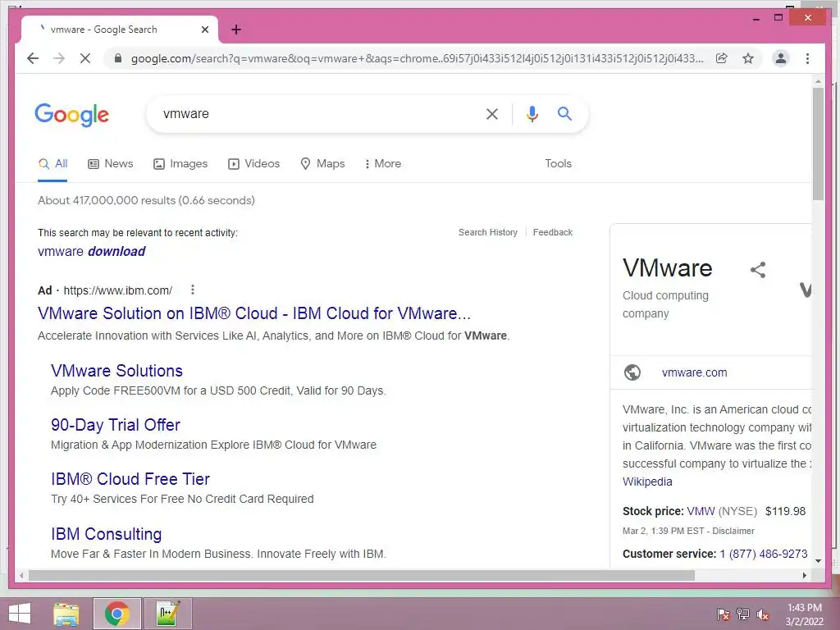
Task: Click the Feedback link
Action: (552, 232)
